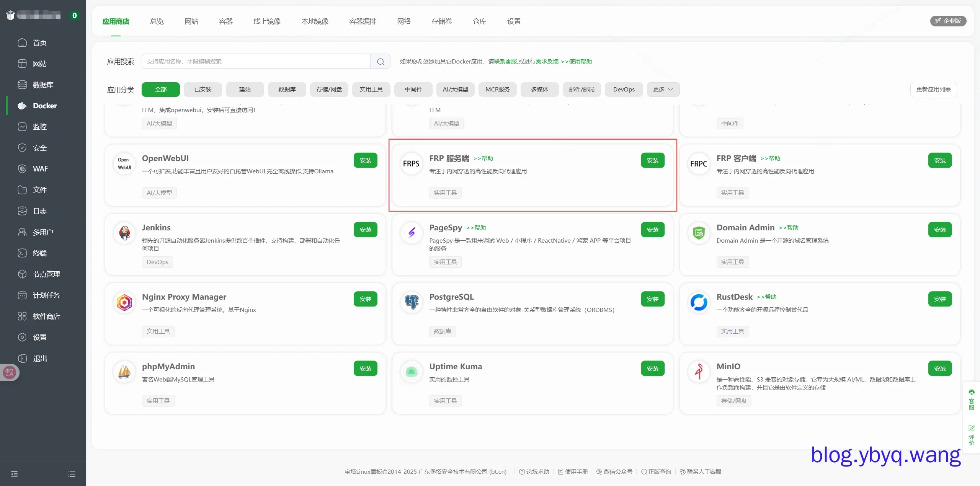Click the notification count badge 0

click(x=74, y=15)
